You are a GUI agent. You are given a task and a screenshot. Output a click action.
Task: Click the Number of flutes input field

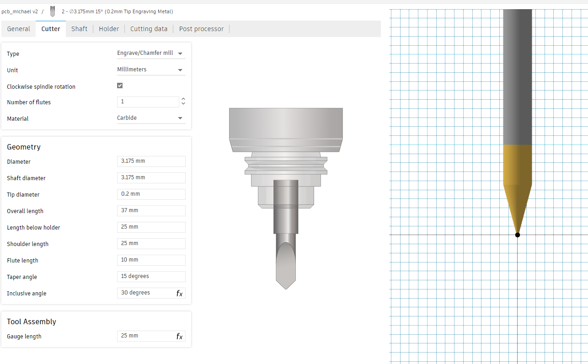tap(148, 102)
